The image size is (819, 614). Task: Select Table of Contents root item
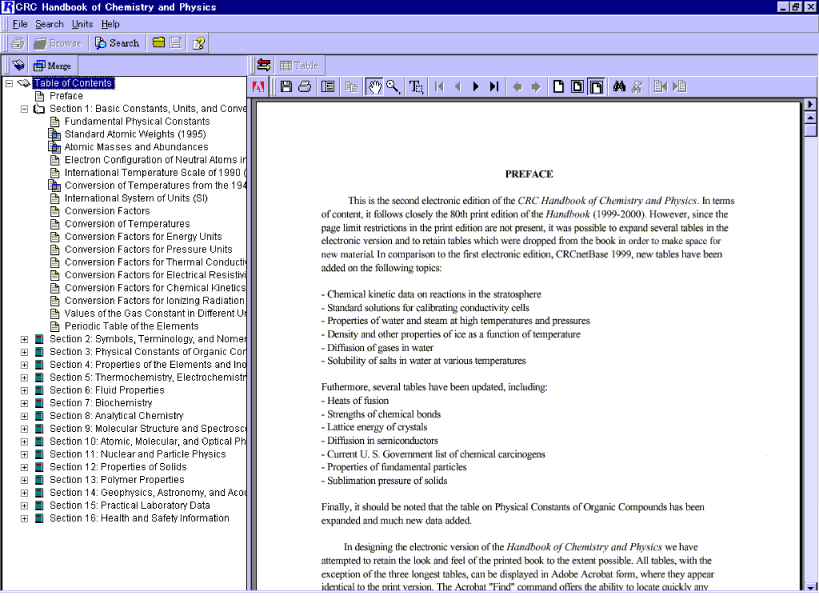pyautogui.click(x=73, y=83)
